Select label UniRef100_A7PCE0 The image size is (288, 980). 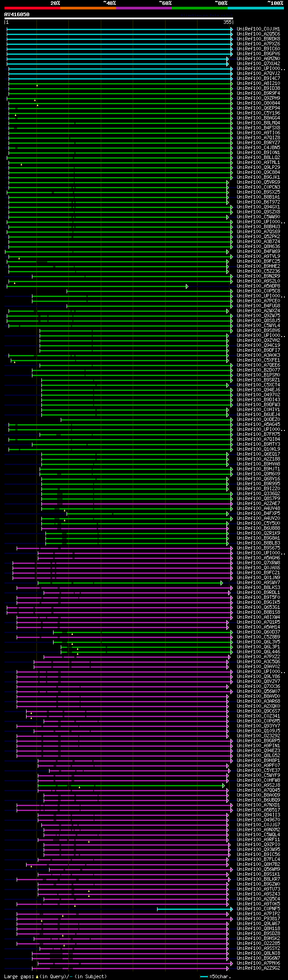click(258, 301)
